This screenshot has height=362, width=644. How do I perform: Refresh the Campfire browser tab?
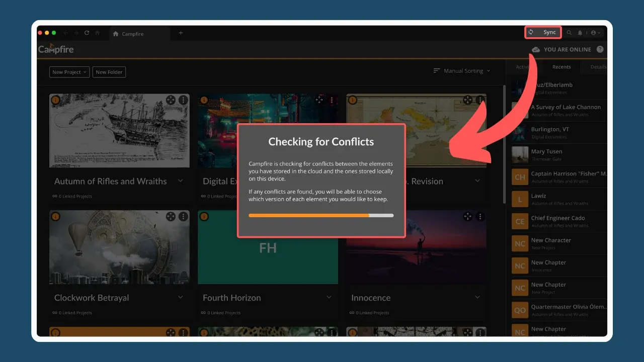pos(87,33)
